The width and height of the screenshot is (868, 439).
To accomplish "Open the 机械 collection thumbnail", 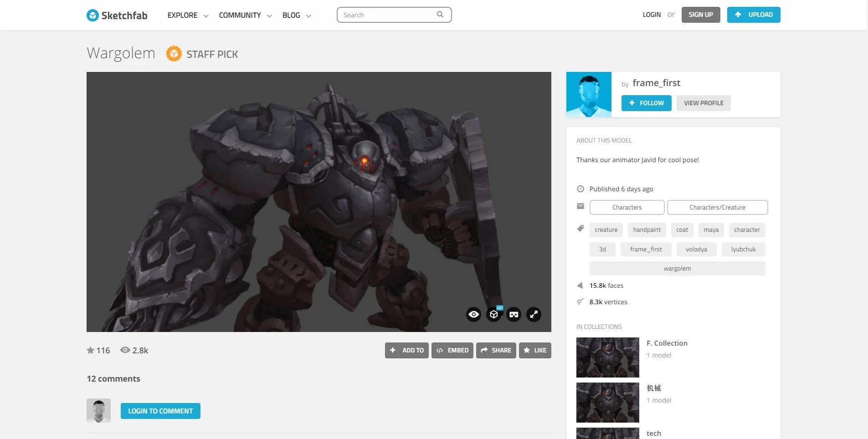I will tap(607, 403).
